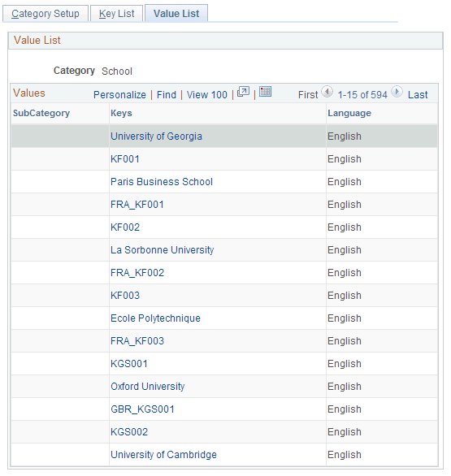Sort by Language column header
This screenshot has height=476, width=451.
(x=349, y=113)
